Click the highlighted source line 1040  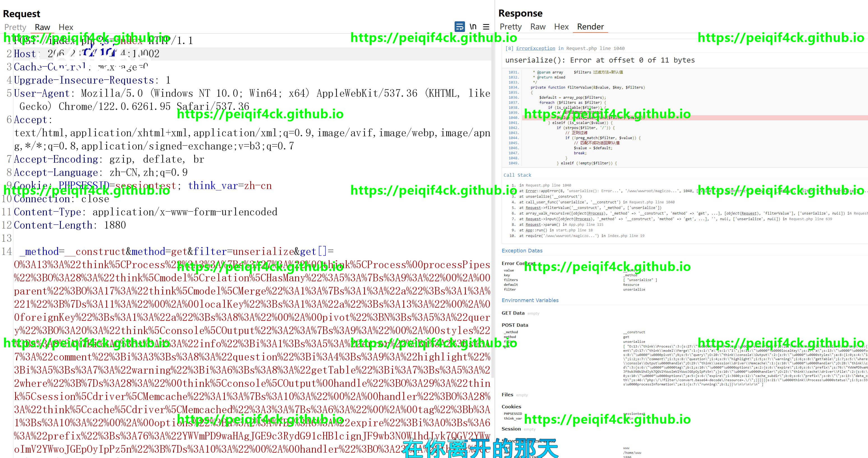[694, 118]
